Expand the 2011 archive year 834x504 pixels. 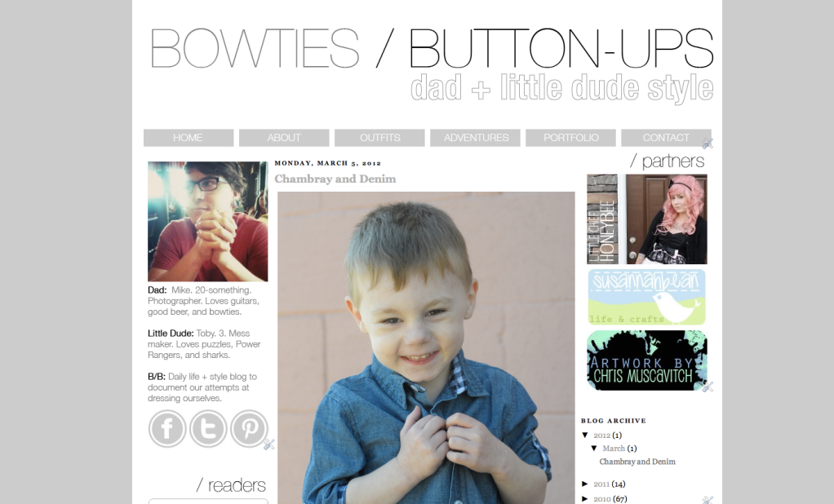[585, 484]
